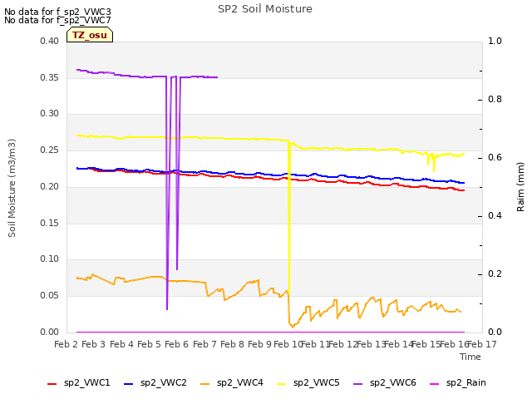Select the sp2_VWC5 legend label

click(317, 383)
